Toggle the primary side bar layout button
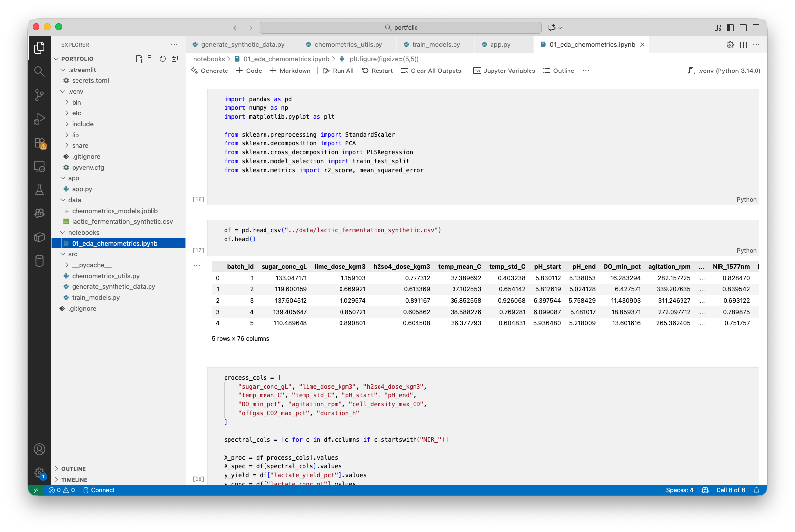 coord(730,28)
